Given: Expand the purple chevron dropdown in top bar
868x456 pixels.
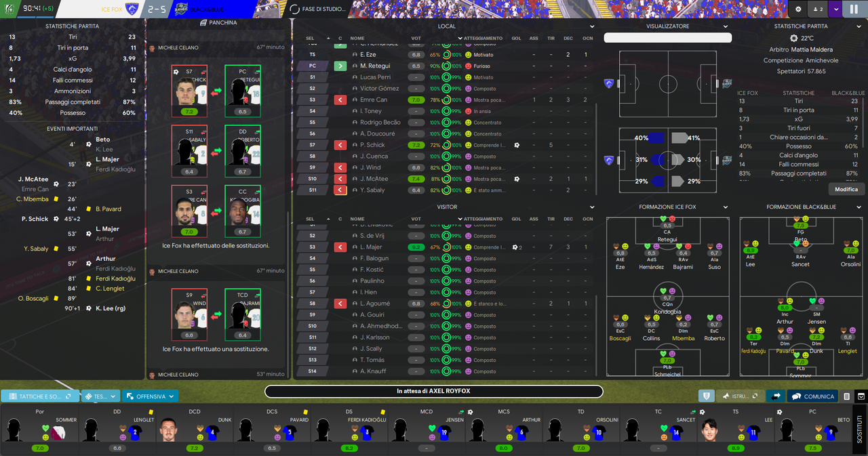Looking at the screenshot, I should 835,9.
